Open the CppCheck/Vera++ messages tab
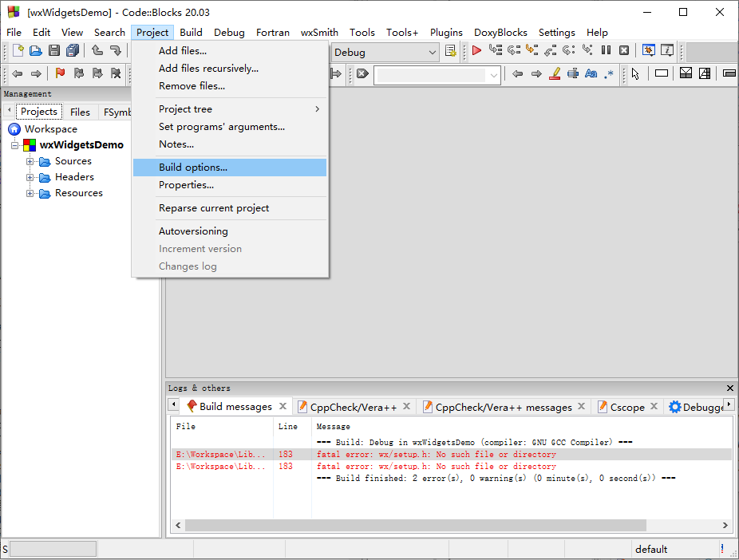 click(504, 408)
